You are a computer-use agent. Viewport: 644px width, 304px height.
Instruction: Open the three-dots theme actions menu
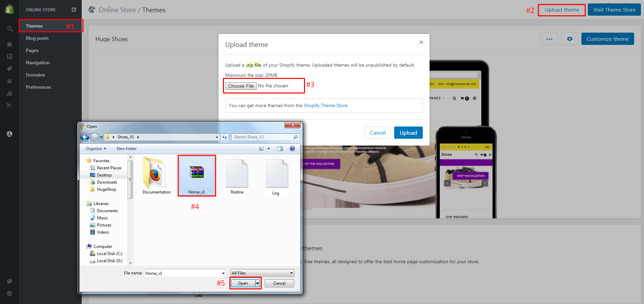point(549,39)
